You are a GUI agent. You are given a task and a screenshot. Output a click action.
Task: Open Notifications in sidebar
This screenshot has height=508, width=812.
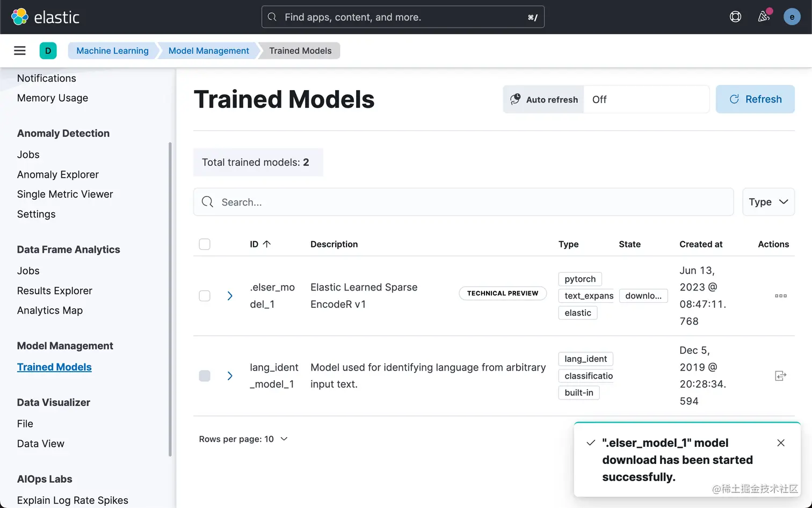coord(47,78)
